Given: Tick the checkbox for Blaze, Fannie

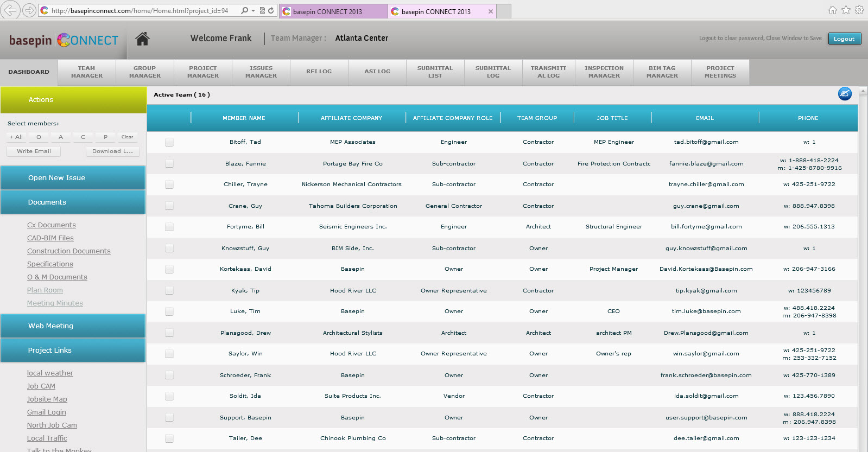Looking at the screenshot, I should [169, 163].
